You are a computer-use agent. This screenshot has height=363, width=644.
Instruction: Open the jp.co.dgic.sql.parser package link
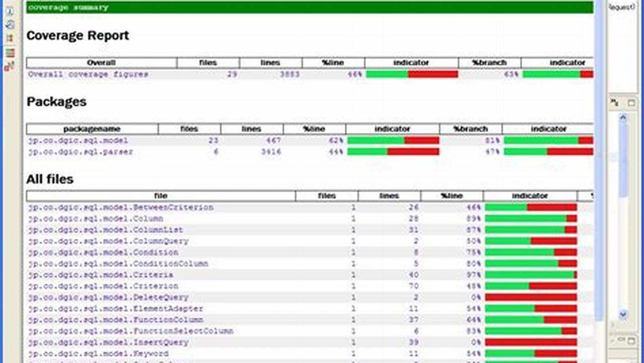(x=81, y=152)
